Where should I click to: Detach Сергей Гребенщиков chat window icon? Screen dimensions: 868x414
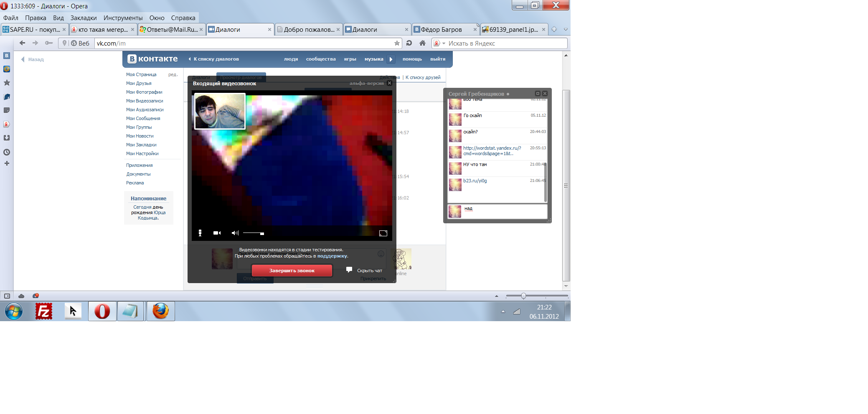point(538,94)
